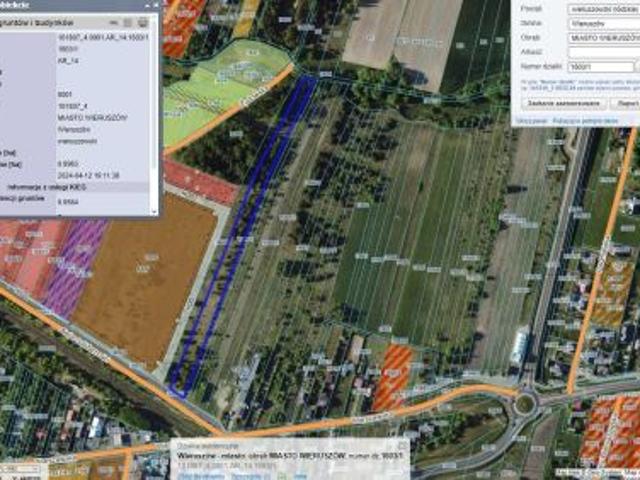Open the Obręb dropdown showing MIASTO WIERUSZÓW
This screenshot has height=480, width=640.
click(x=601, y=38)
